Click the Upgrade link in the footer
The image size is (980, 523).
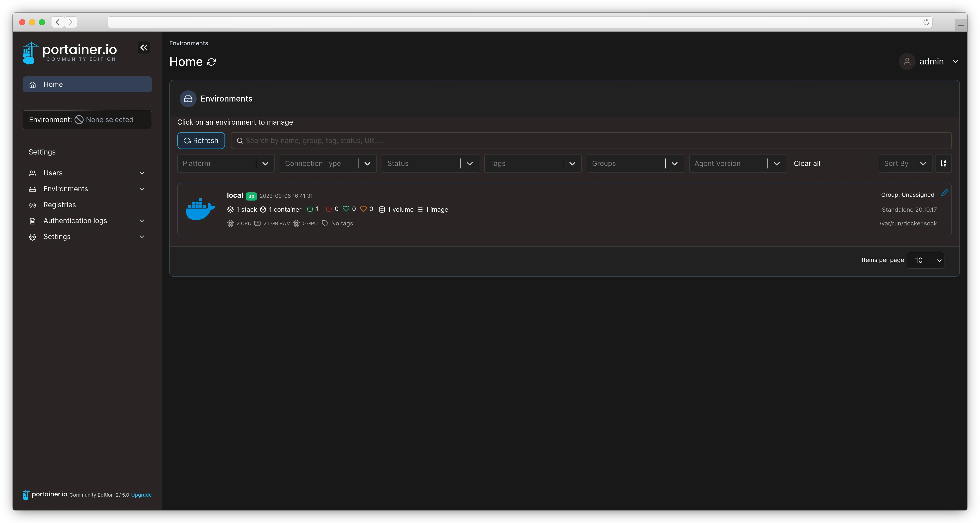click(141, 495)
